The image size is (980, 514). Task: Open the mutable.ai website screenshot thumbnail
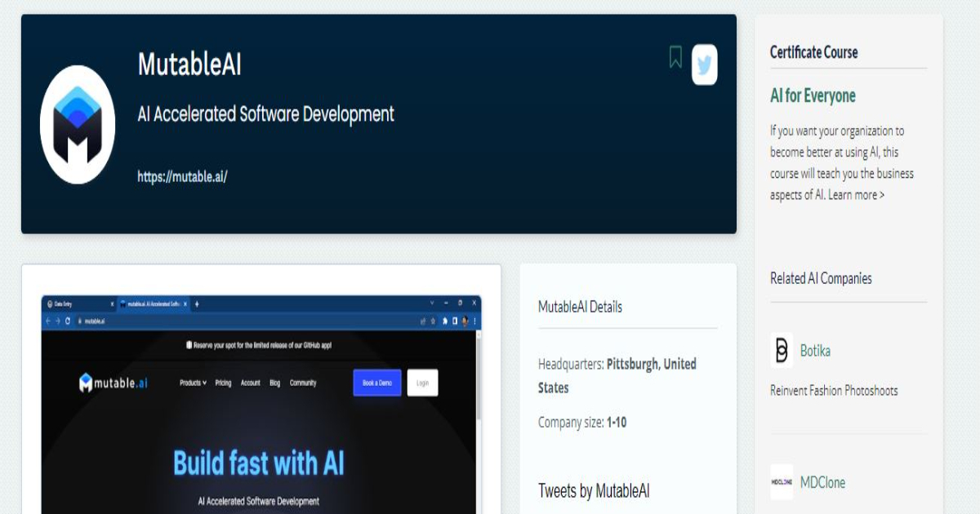(x=261, y=405)
